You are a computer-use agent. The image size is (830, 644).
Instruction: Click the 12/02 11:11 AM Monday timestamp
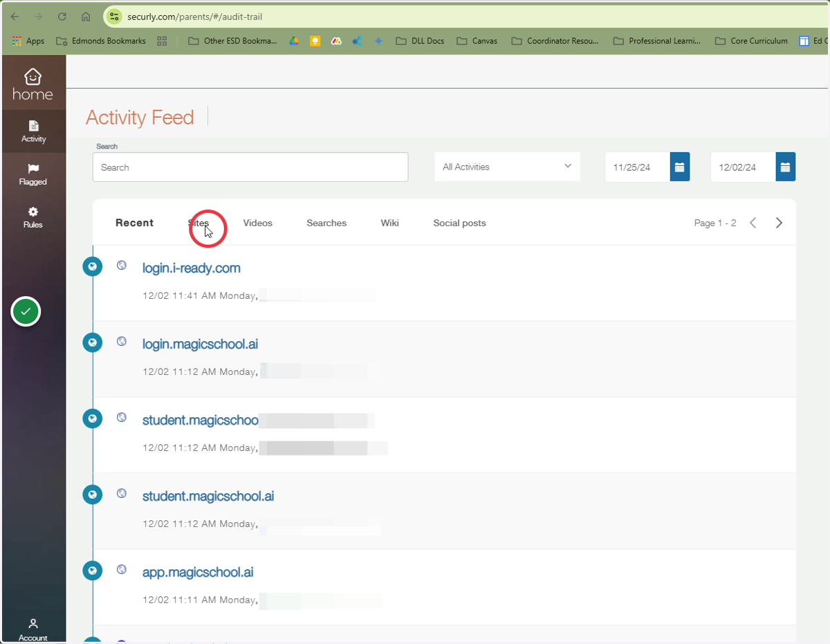pos(200,600)
